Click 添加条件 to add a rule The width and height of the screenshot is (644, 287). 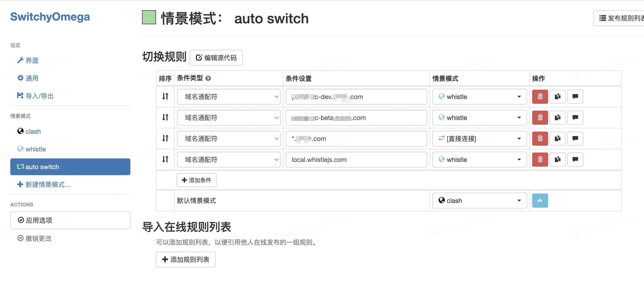(197, 180)
